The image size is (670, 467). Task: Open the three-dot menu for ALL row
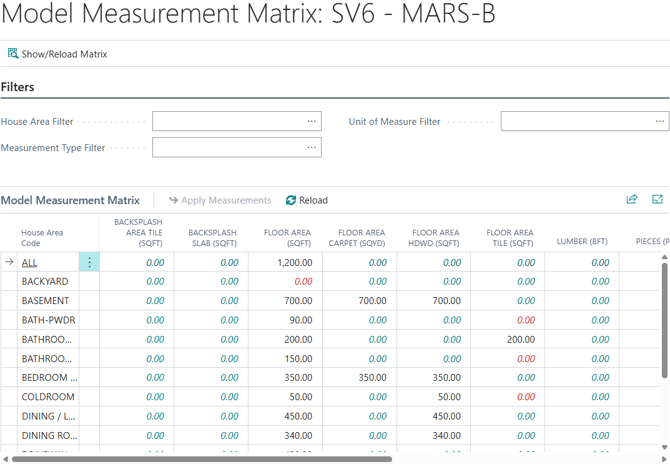click(89, 262)
